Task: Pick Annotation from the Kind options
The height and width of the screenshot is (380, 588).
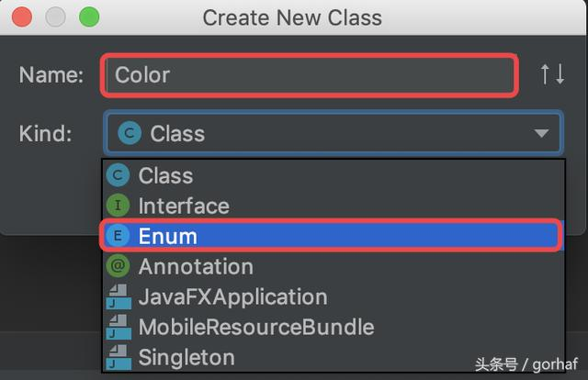Action: point(195,266)
